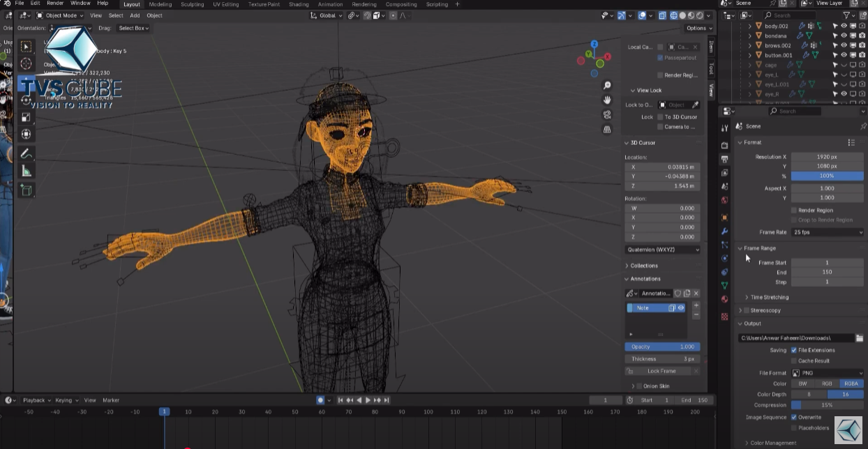This screenshot has height=449, width=868.
Task: Activate the 3D Cursor tool
Action: pyautogui.click(x=26, y=63)
